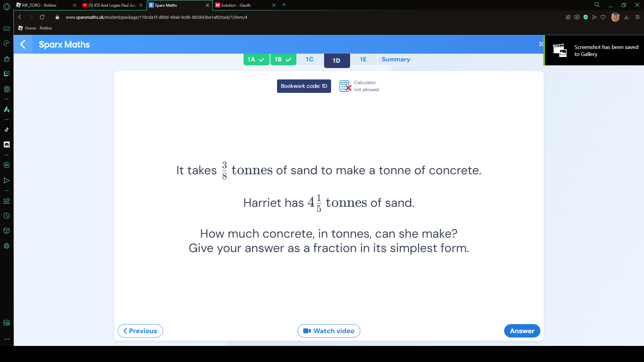
Task: Click the Previous button
Action: [x=140, y=330]
